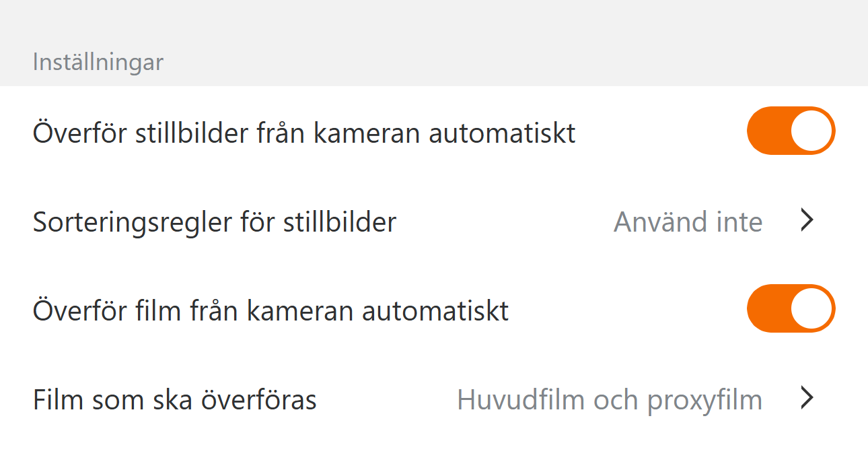This screenshot has width=868, height=470.
Task: Click the word "inte" in the sorting value
Action: (x=738, y=222)
